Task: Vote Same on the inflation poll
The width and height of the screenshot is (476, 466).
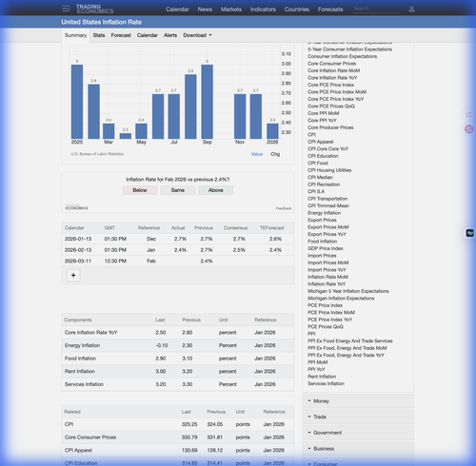Action: click(178, 190)
